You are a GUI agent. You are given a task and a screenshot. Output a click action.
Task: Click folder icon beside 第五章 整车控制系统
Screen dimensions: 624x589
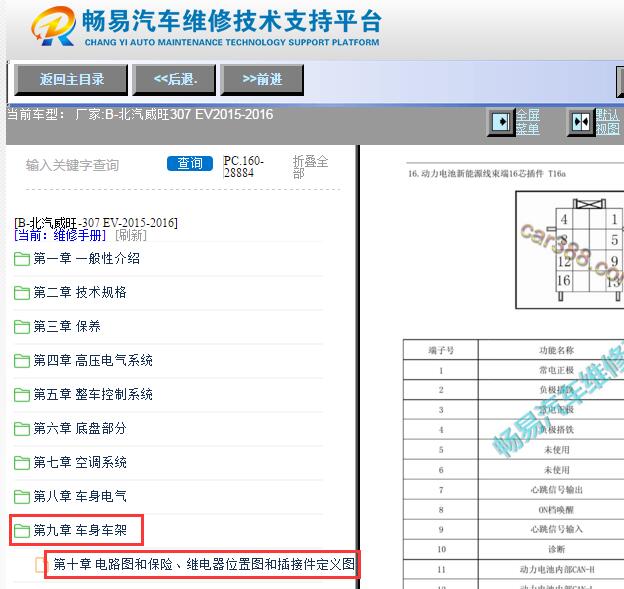pos(21,395)
